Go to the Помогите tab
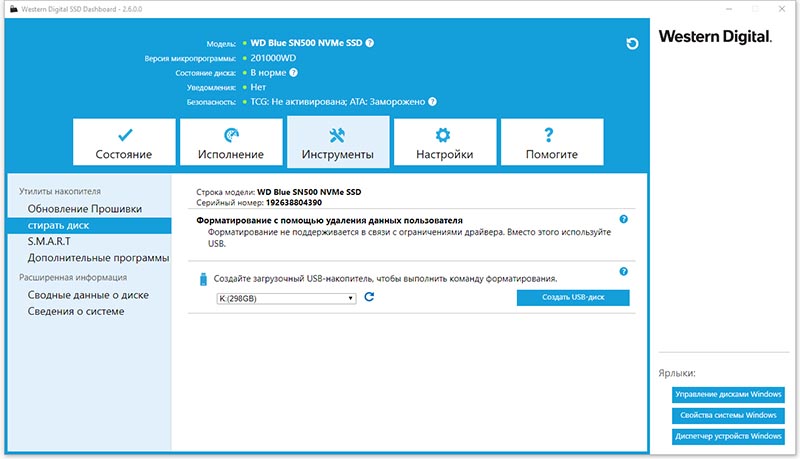 [552, 142]
